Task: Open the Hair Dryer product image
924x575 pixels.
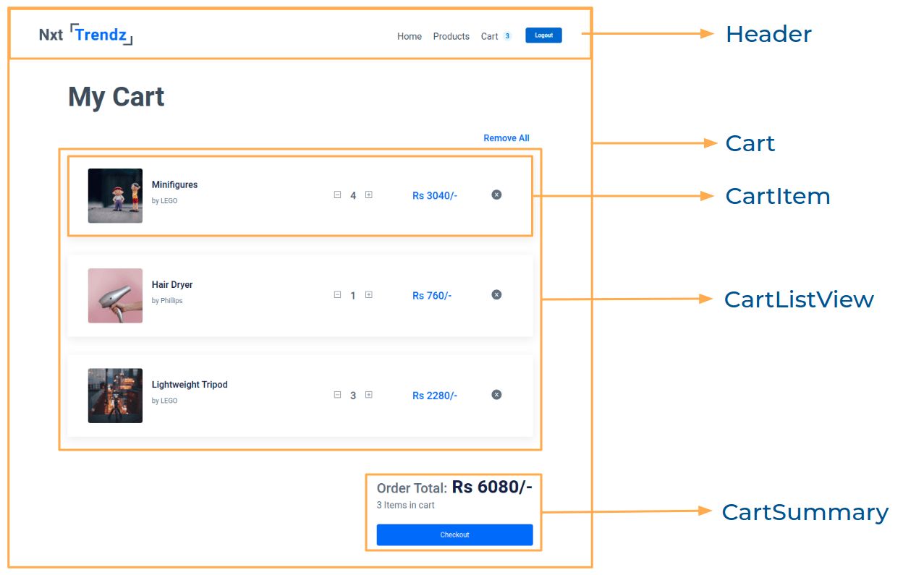Action: click(x=115, y=295)
